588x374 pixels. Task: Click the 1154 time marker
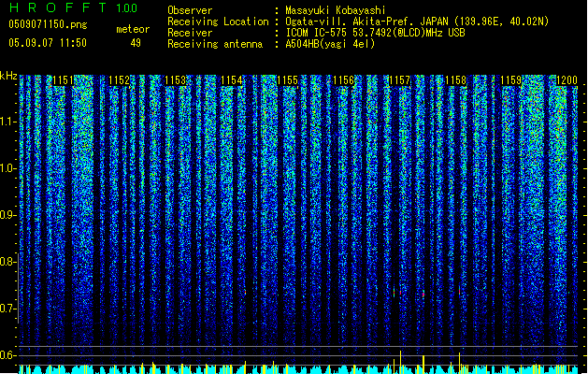[232, 80]
